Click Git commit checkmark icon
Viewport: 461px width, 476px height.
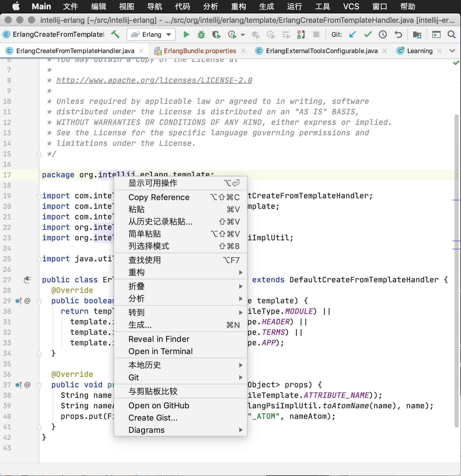(x=368, y=35)
